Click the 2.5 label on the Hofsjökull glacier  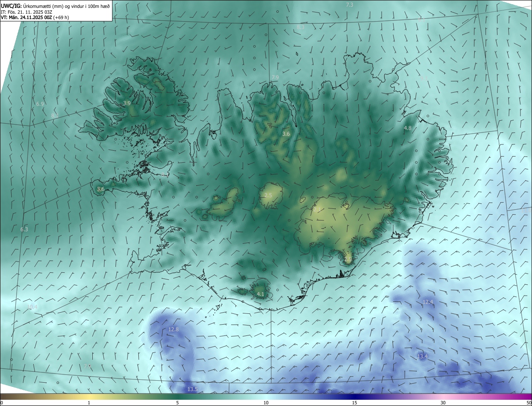pos(268,195)
